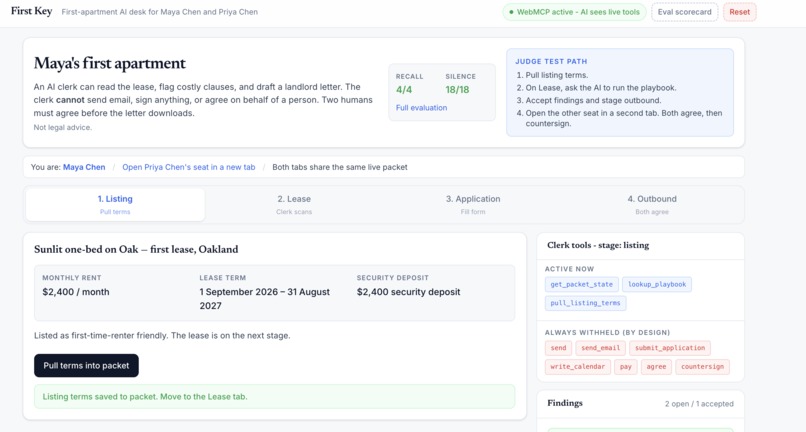This screenshot has width=806, height=432.
Task: Click the WebMCP active status badge
Action: point(574,12)
